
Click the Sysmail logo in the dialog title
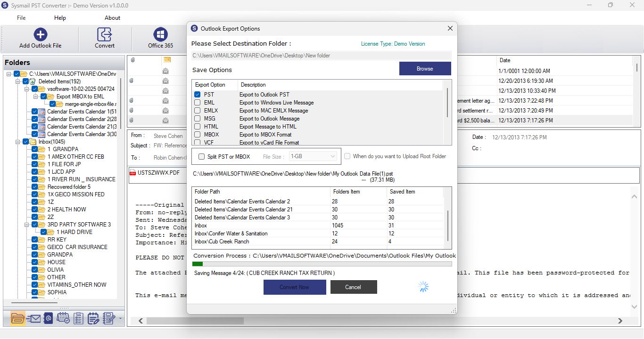[x=194, y=28]
